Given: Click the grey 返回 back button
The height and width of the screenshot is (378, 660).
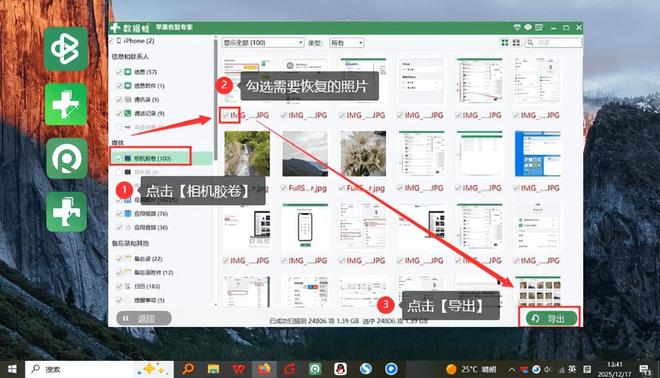Looking at the screenshot, I should click(x=144, y=319).
